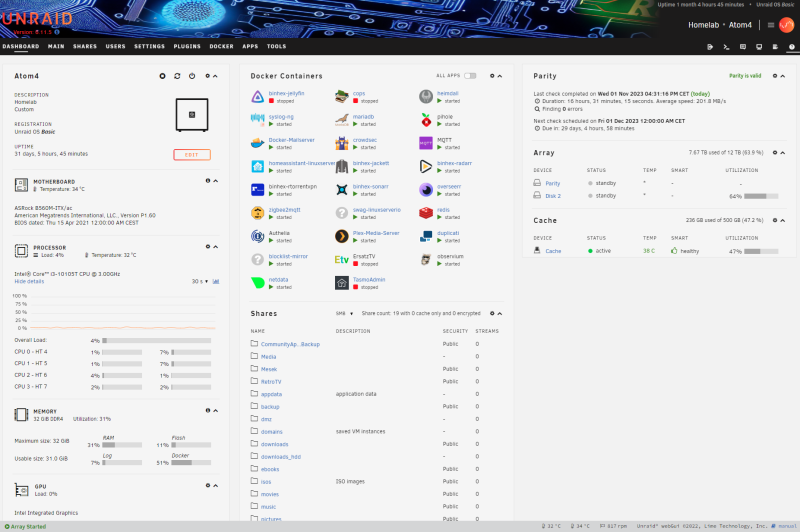
Task: Click the netdata container icon
Action: tap(258, 283)
